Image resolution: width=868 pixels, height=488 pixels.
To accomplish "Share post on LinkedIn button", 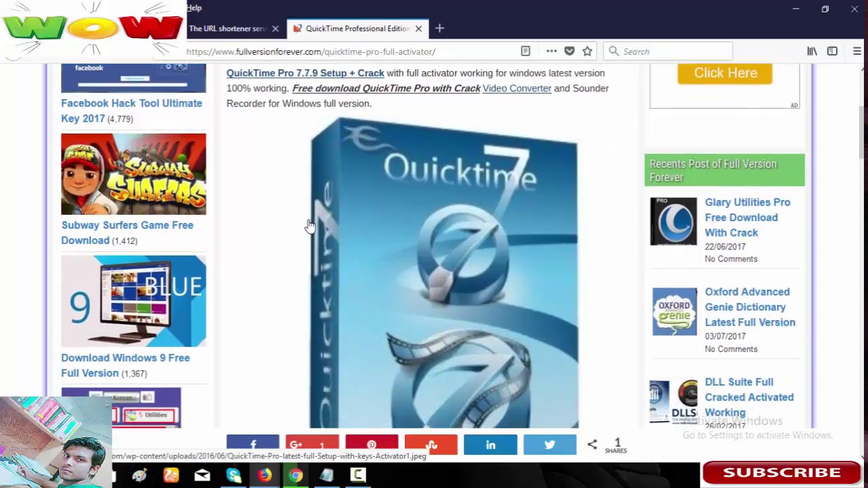I will pos(490,445).
